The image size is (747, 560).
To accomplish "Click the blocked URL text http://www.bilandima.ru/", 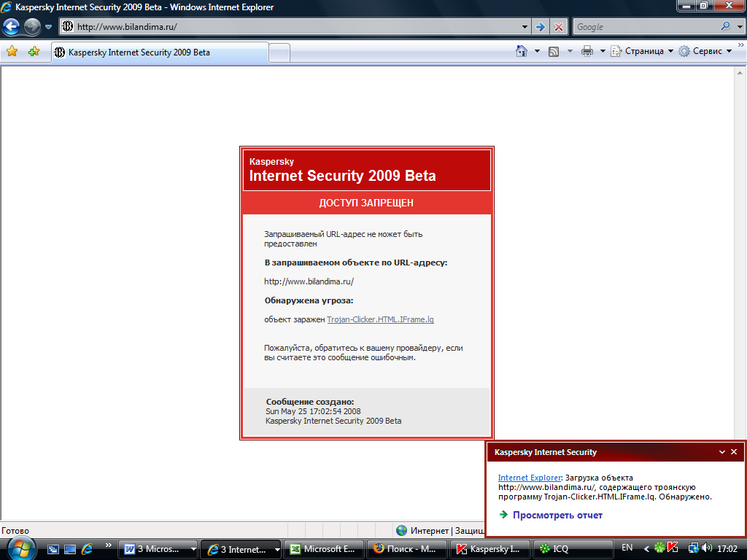I will click(x=309, y=281).
